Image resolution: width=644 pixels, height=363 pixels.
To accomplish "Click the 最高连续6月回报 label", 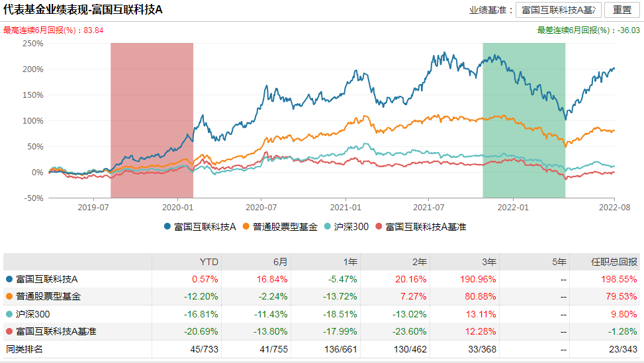I will click(x=42, y=30).
